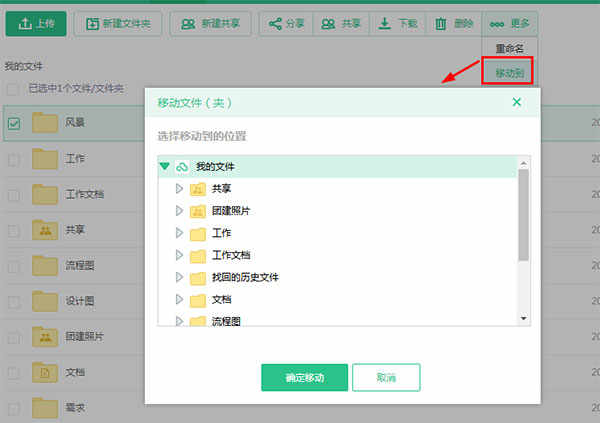Viewport: 600px width, 423px height.
Task: Select 找回的历史文件 folder in tree
Action: (245, 277)
